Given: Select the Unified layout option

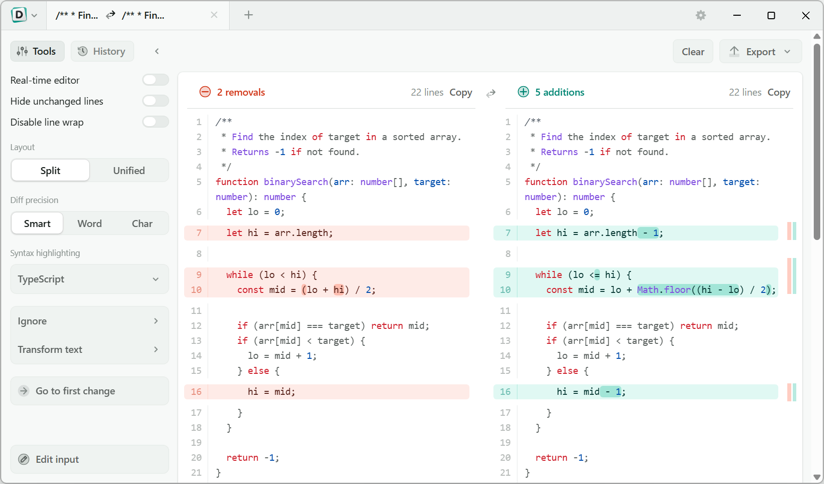Looking at the screenshot, I should [129, 170].
